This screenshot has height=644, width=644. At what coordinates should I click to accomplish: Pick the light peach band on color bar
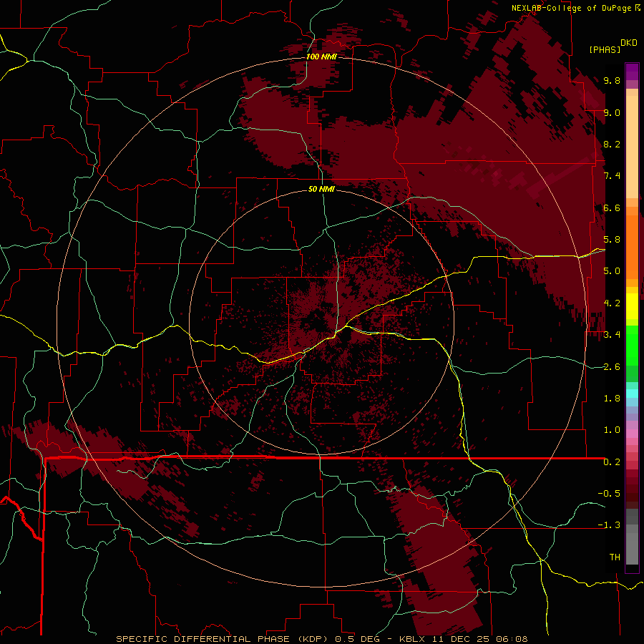[x=632, y=147]
